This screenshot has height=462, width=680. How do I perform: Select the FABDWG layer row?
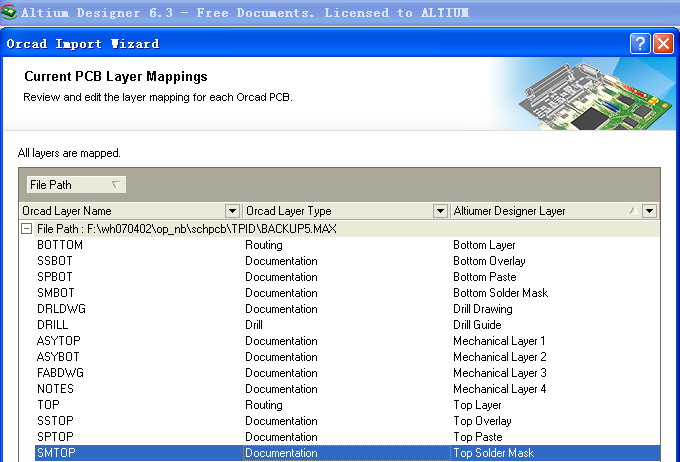coord(347,373)
